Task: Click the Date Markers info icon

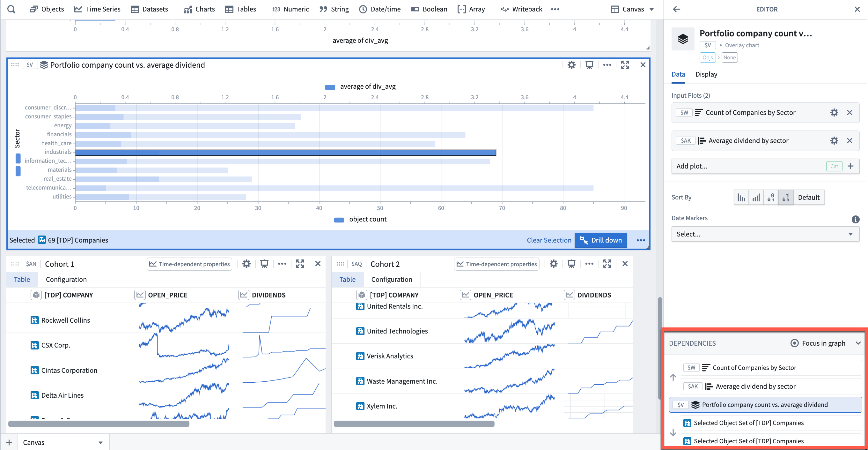Action: click(855, 219)
